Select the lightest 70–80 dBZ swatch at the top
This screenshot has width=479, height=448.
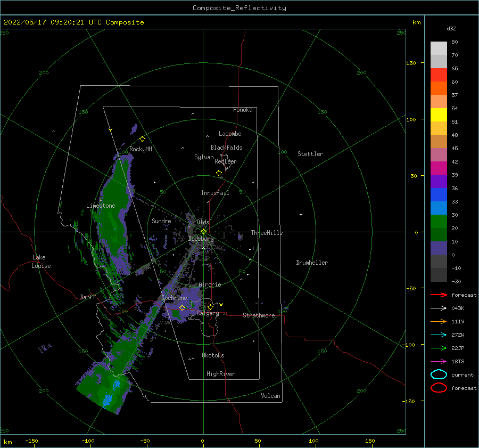click(439, 48)
